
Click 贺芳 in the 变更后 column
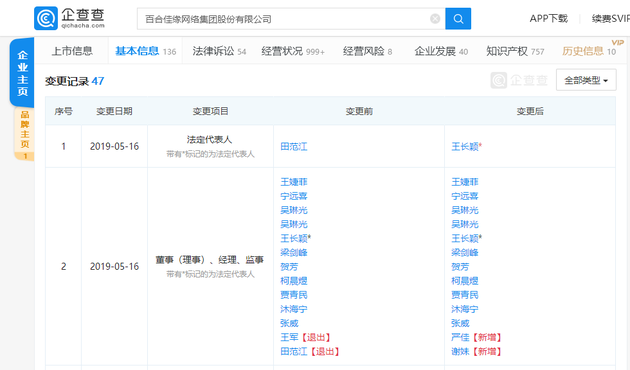tap(460, 267)
